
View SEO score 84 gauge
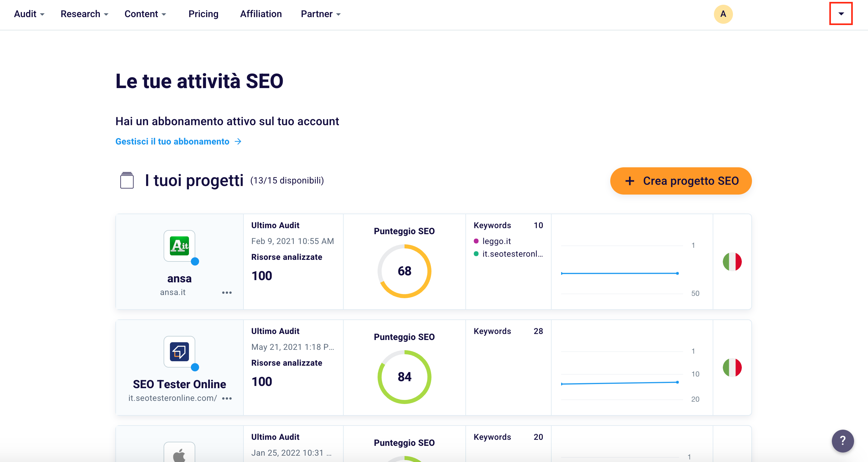coord(404,377)
